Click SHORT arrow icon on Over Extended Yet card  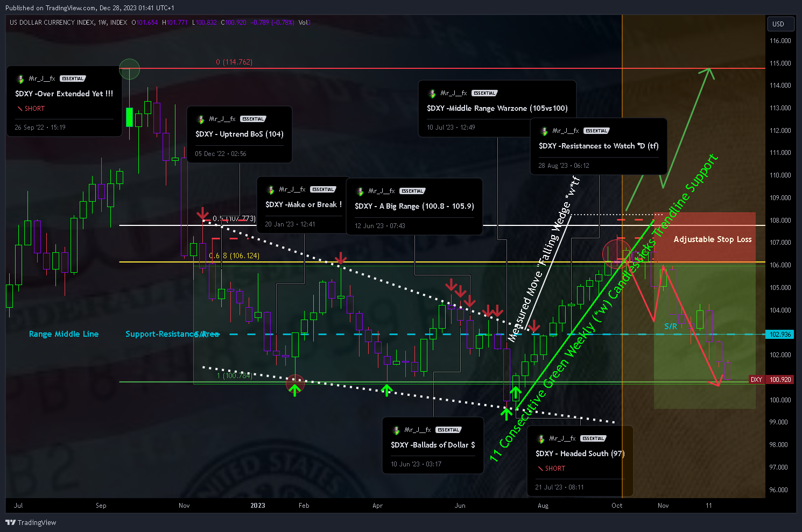(x=20, y=109)
